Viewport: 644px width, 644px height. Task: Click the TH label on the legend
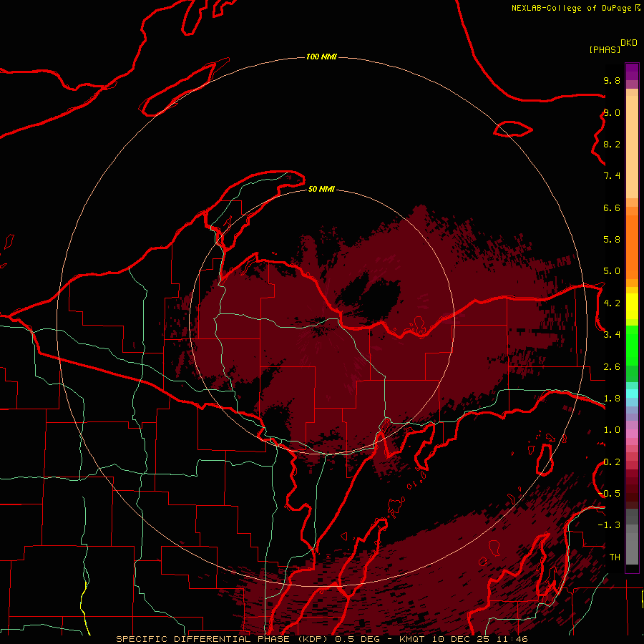click(x=615, y=557)
